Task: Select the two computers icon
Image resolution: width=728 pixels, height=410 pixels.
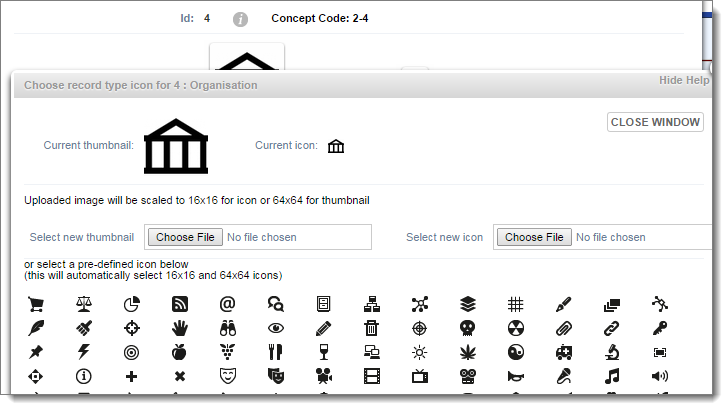Action: pos(372,352)
